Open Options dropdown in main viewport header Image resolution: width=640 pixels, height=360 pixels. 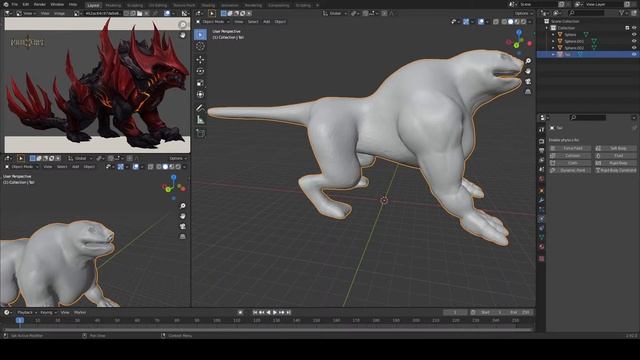523,13
